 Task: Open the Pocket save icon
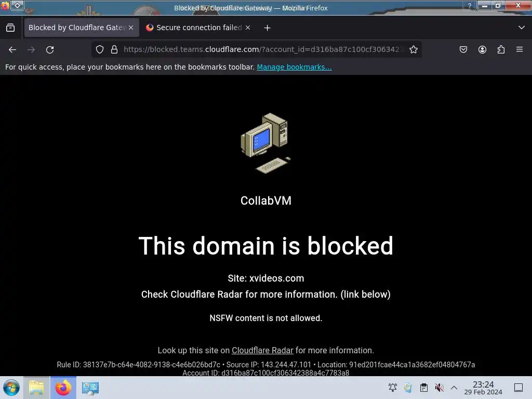(x=463, y=49)
